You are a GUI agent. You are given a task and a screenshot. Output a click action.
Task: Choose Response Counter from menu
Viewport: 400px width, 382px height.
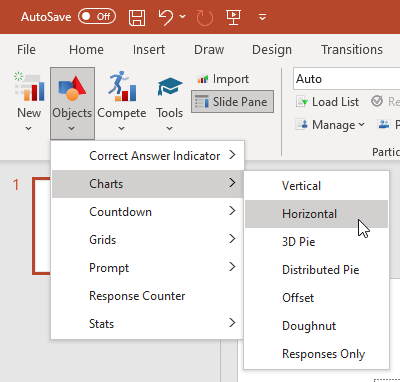147,296
